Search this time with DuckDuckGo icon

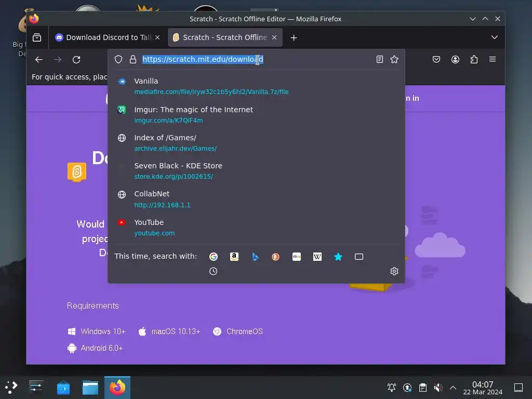pos(275,257)
